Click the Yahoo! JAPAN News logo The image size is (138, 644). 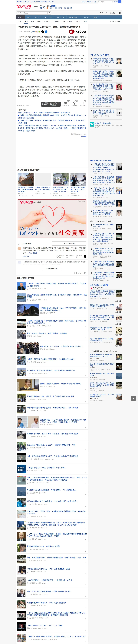(28, 7)
